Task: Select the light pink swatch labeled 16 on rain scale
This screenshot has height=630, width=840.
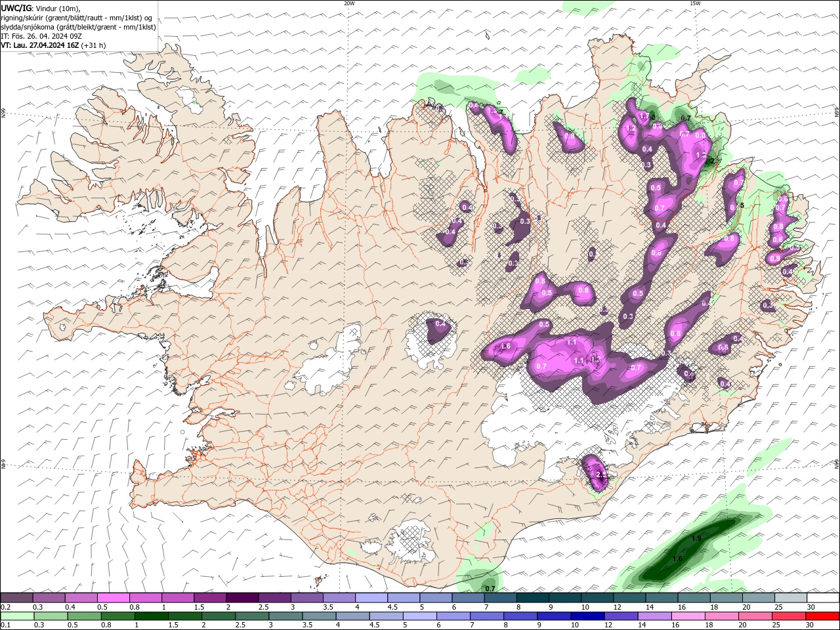Action: (x=688, y=616)
